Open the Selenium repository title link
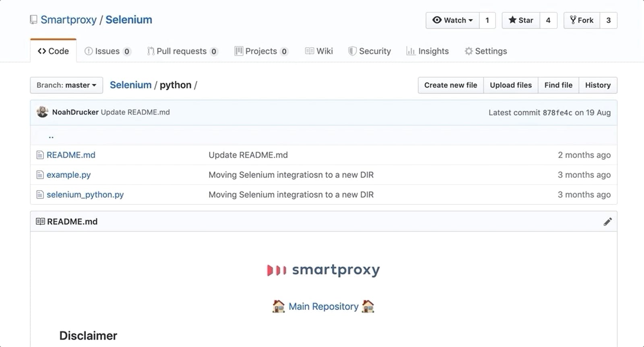Screen dimensions: 644x347 coord(129,20)
